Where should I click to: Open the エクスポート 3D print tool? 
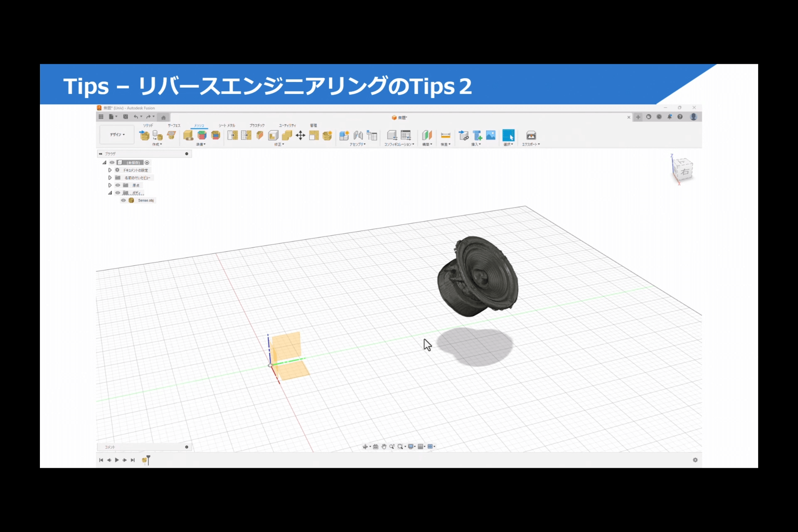coord(531,135)
